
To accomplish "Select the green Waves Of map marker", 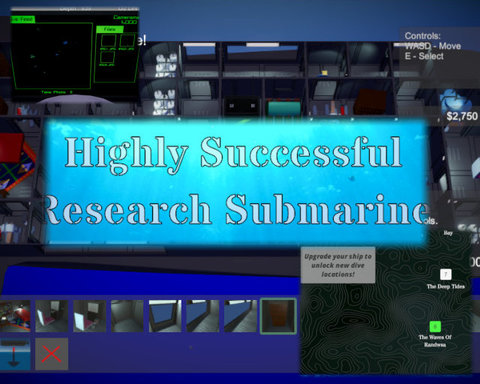I will tap(435, 326).
